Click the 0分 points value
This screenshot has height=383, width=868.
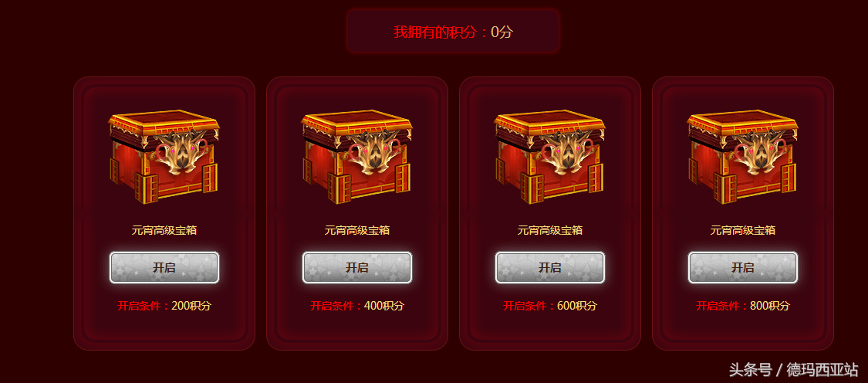click(502, 32)
